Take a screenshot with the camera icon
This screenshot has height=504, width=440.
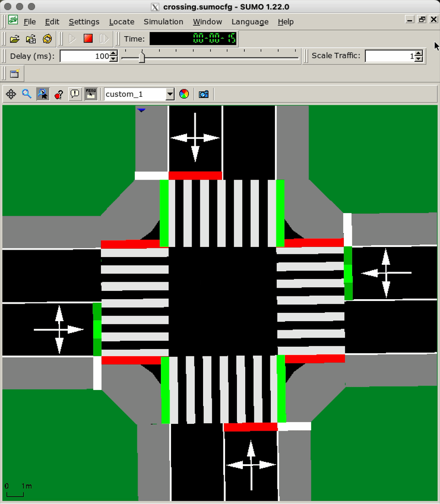tap(203, 94)
